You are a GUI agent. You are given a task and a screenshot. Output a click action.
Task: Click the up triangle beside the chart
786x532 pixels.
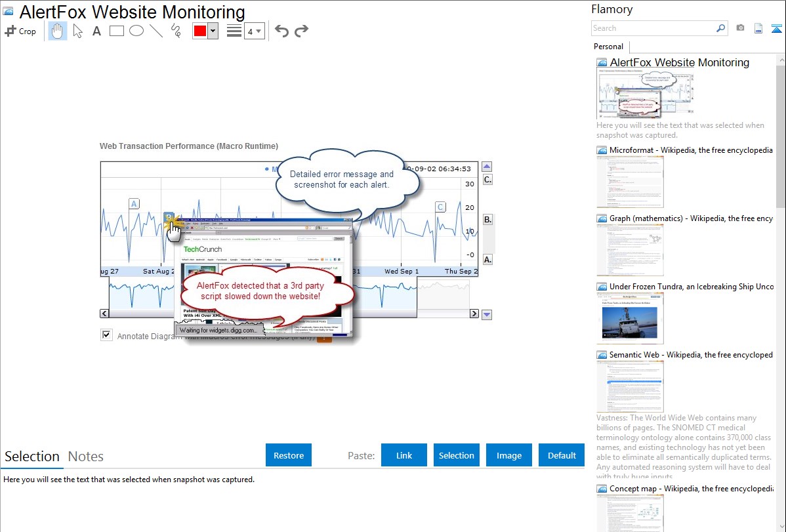487,167
